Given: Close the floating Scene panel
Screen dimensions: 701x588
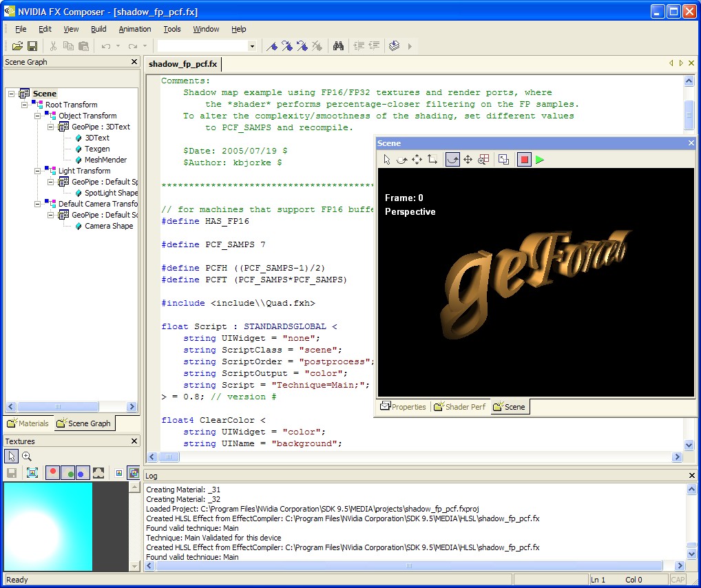Looking at the screenshot, I should pos(691,143).
